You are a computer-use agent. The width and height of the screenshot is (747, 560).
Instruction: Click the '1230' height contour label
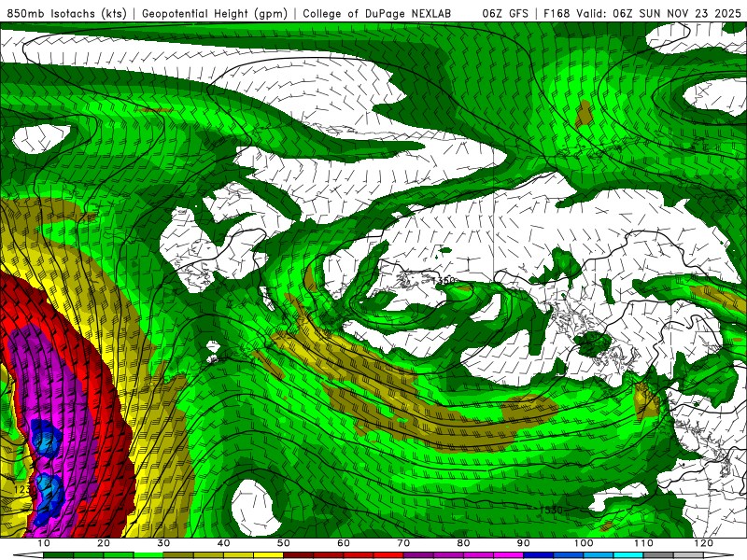coord(25,489)
